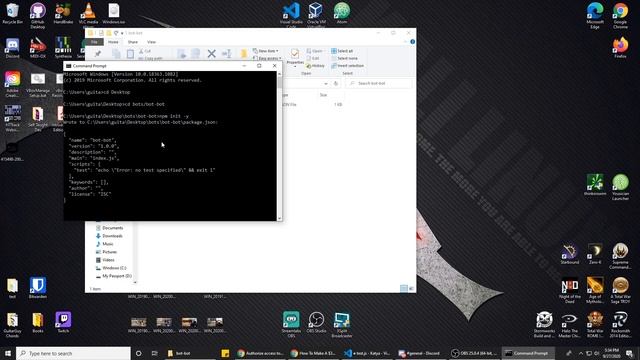Select Windows (C:) drive in Explorer navigation pane
This screenshot has height=360, width=640.
[111, 268]
